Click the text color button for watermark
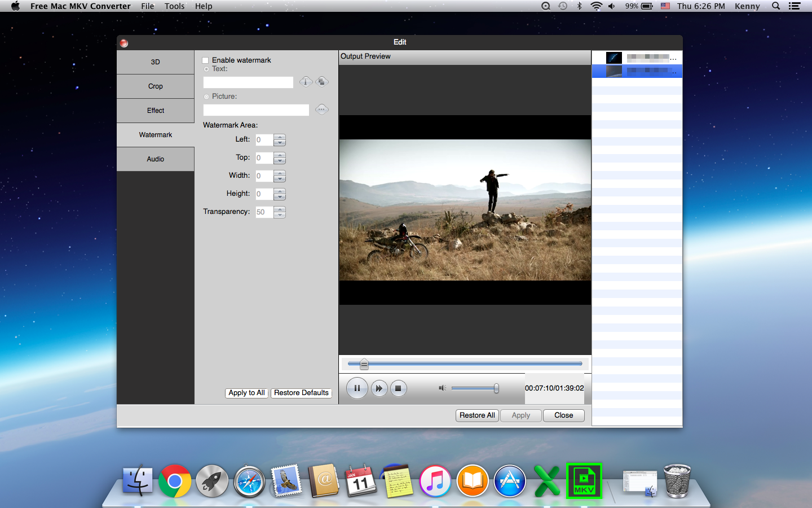The image size is (812, 508). point(322,82)
